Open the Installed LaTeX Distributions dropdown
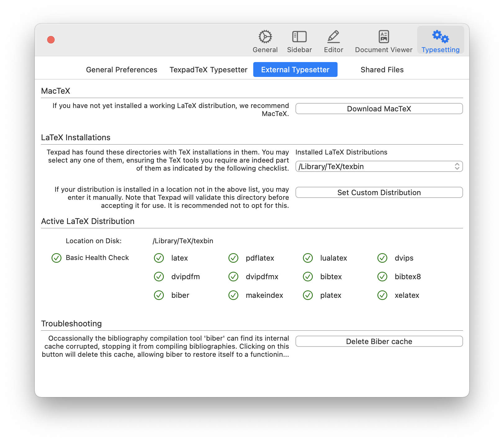Image resolution: width=504 pixels, height=443 pixels. (x=379, y=166)
